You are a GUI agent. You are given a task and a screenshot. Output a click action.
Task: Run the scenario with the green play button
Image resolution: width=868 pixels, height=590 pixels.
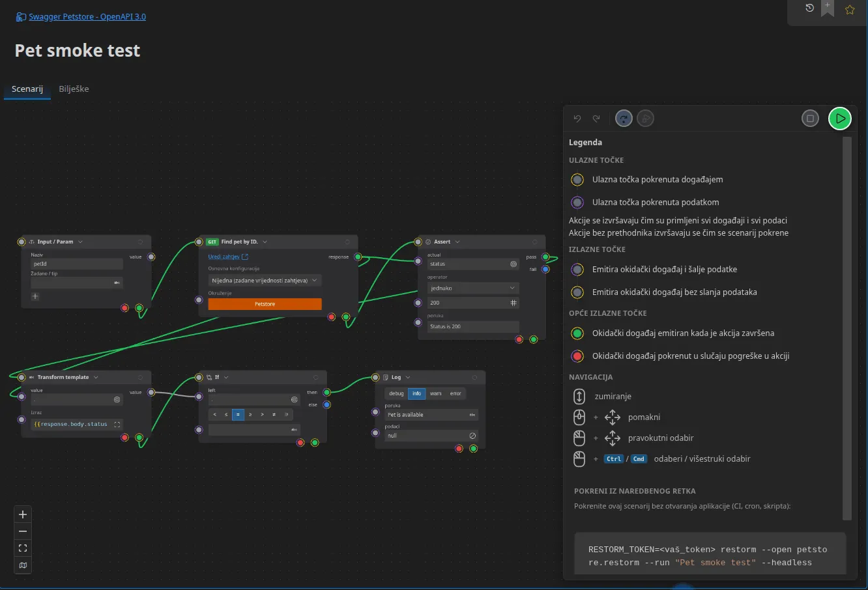[840, 119]
